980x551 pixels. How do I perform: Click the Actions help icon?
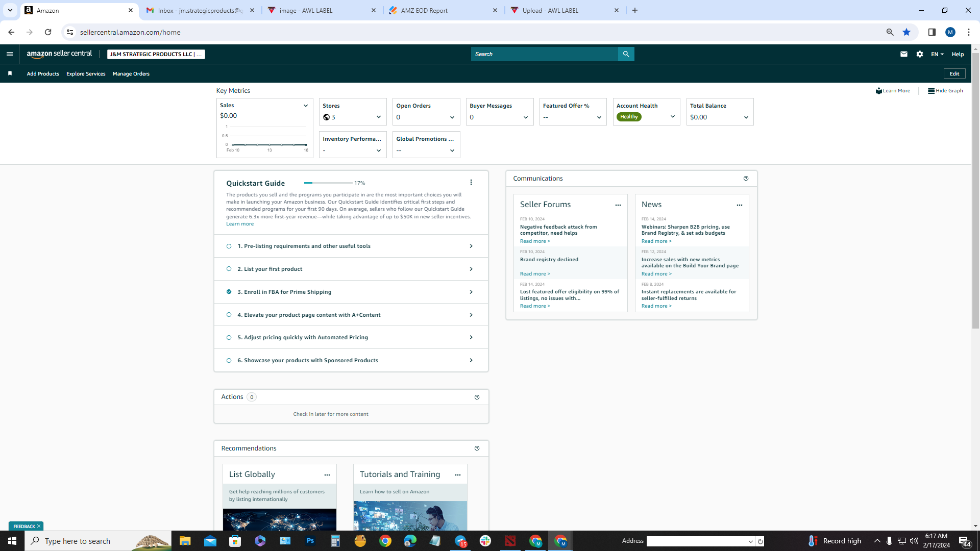point(477,397)
